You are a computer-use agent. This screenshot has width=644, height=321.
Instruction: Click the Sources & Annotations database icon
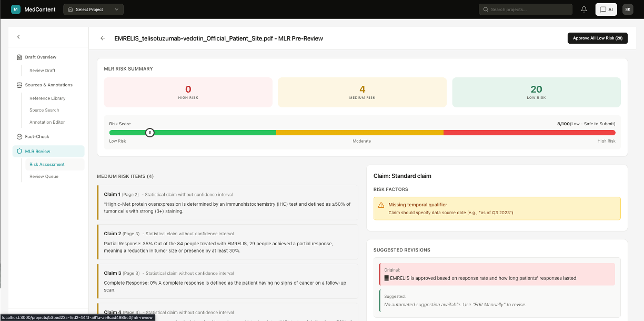point(19,85)
